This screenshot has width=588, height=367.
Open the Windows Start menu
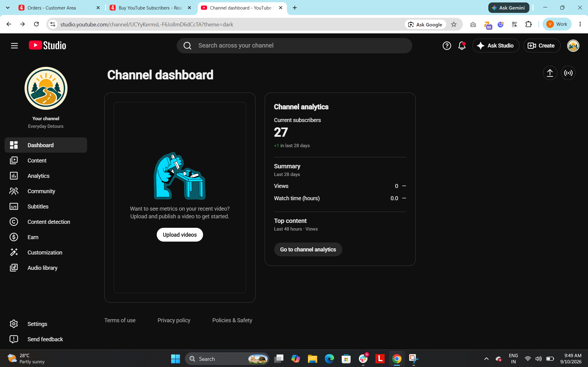(175, 359)
